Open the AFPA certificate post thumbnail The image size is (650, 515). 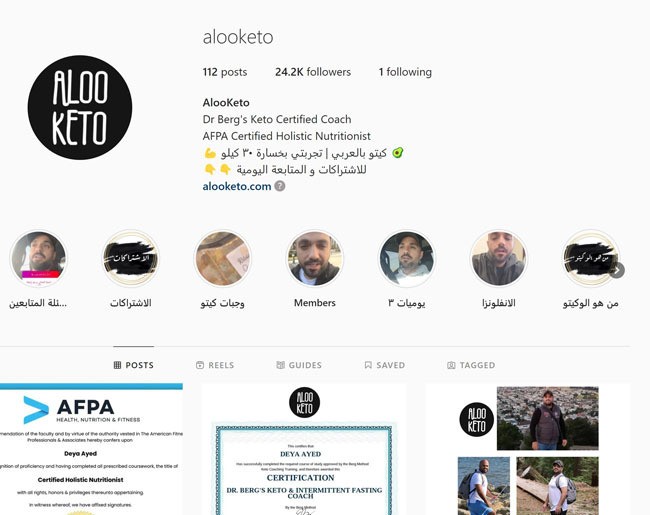pos(91,449)
